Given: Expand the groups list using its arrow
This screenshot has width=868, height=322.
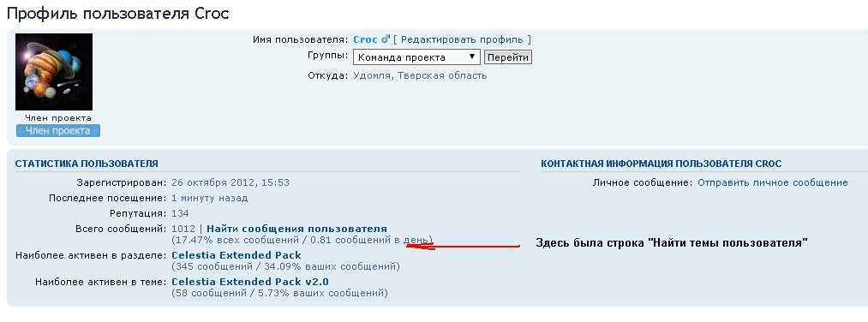Looking at the screenshot, I should [x=472, y=57].
